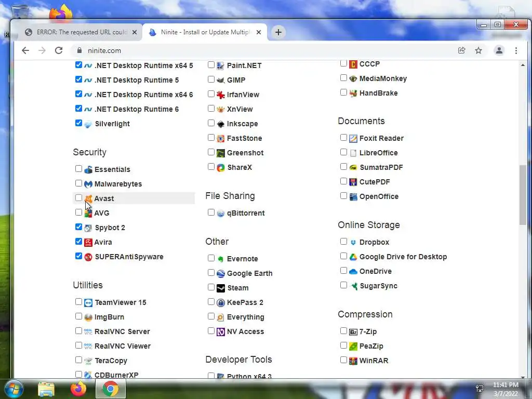Click the Google Drive for Desktop icon

pyautogui.click(x=353, y=257)
